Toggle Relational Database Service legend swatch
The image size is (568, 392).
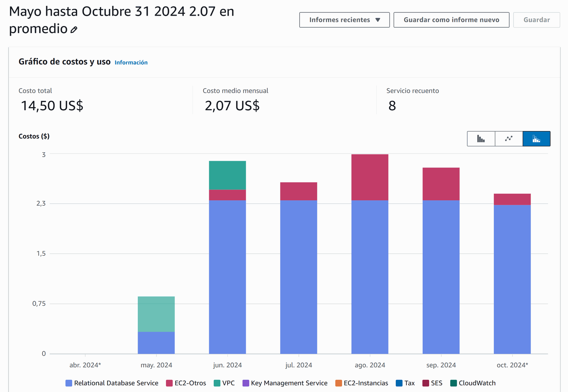click(69, 383)
